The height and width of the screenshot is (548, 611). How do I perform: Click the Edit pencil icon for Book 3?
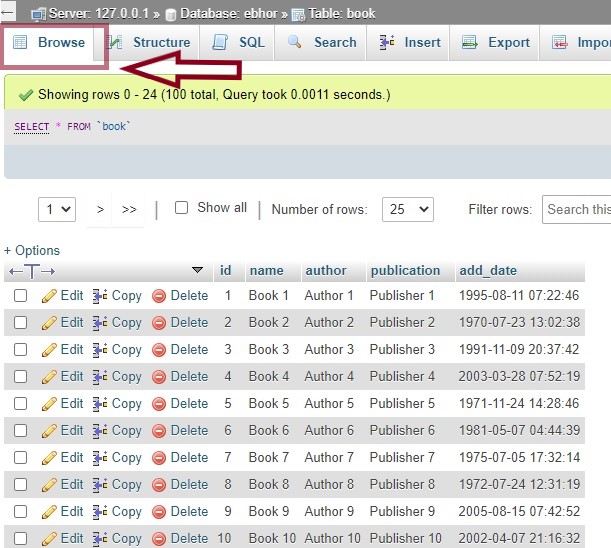pos(49,350)
